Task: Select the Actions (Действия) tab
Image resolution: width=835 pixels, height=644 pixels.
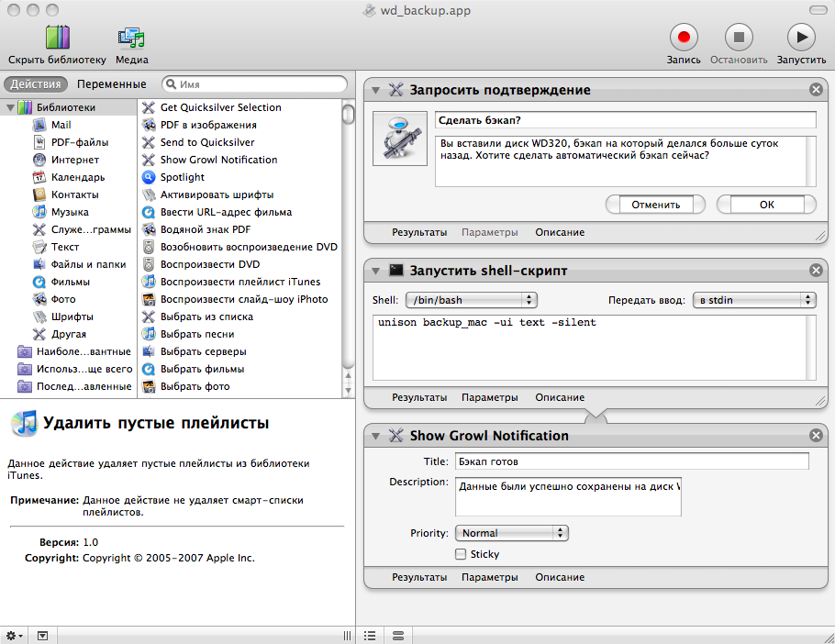Action: click(36, 84)
